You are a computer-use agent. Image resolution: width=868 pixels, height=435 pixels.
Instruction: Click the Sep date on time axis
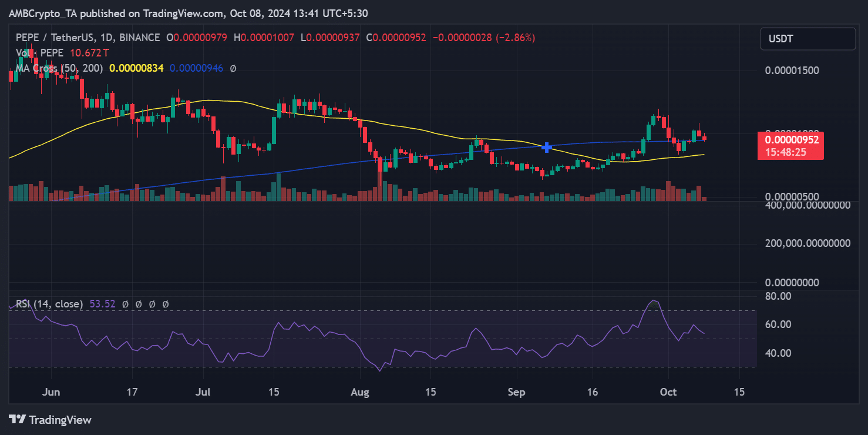point(517,391)
